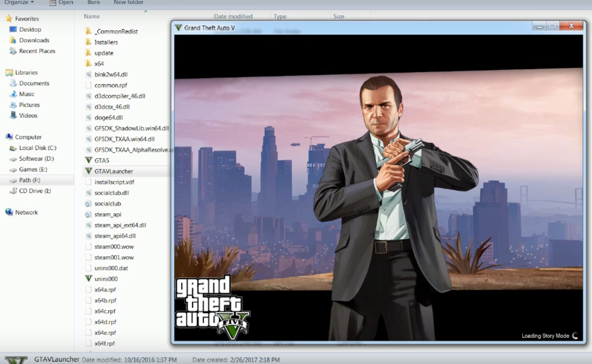Select installscript.vdf file
The image size is (592, 364).
(114, 182)
